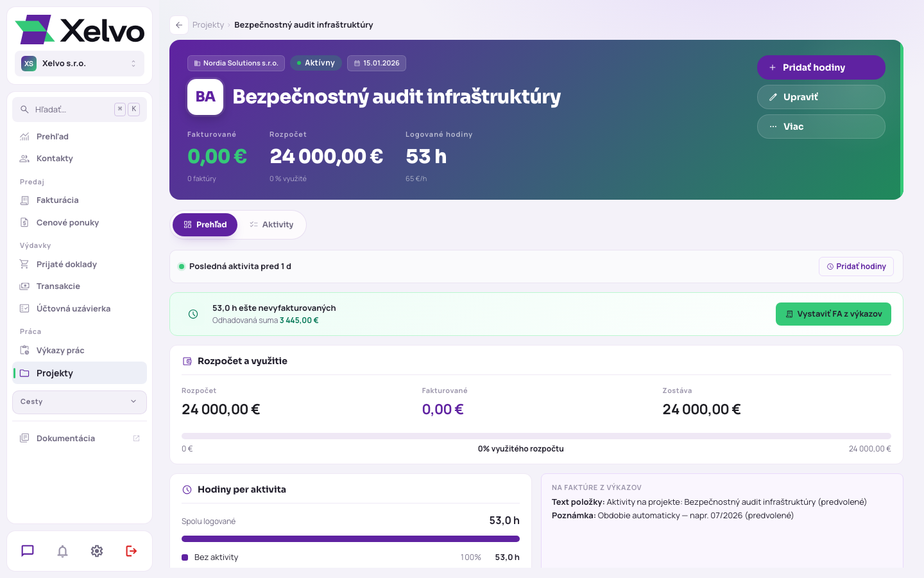Expand the Cesty dropdown section
Screen dimensions: 924x578
coord(80,402)
